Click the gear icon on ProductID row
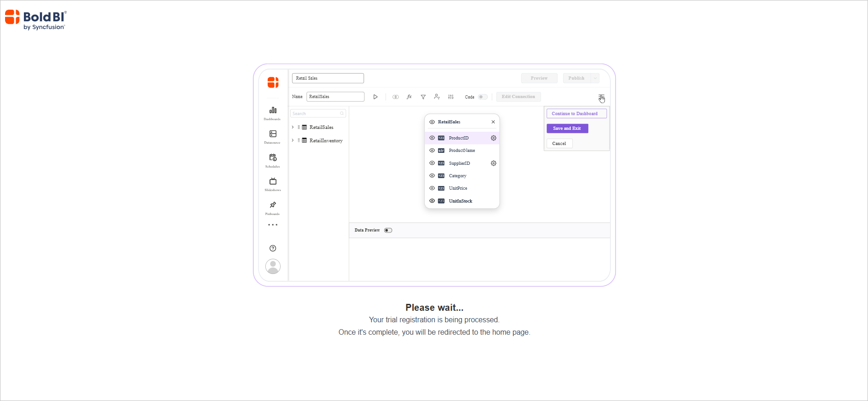 tap(493, 138)
